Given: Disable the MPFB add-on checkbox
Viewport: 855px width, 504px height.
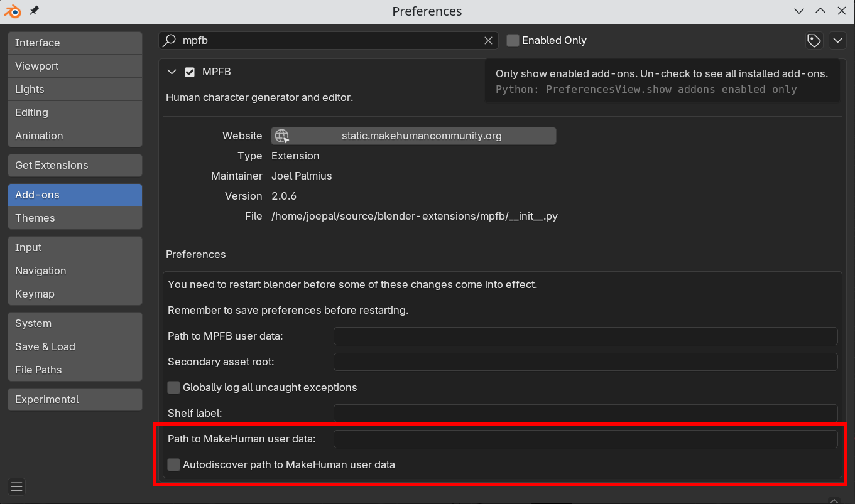Looking at the screenshot, I should click(x=190, y=72).
